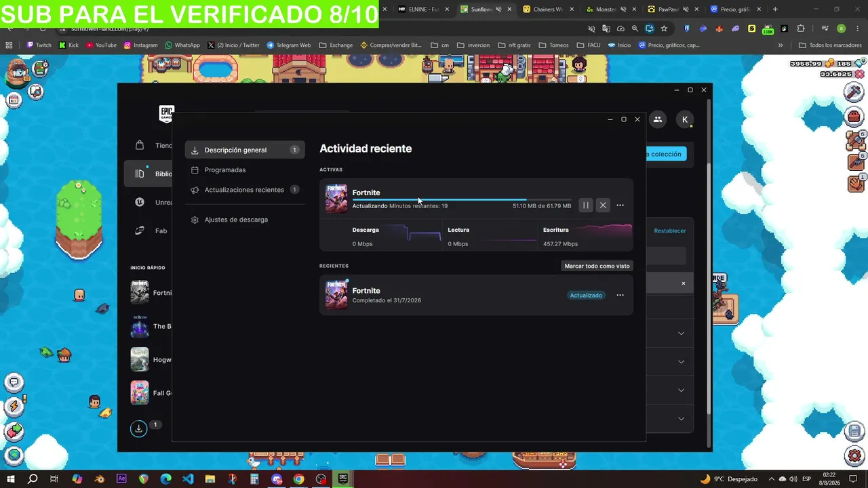This screenshot has height=488, width=868.
Task: Open the browser extensions puzzle icon
Action: (801, 28)
